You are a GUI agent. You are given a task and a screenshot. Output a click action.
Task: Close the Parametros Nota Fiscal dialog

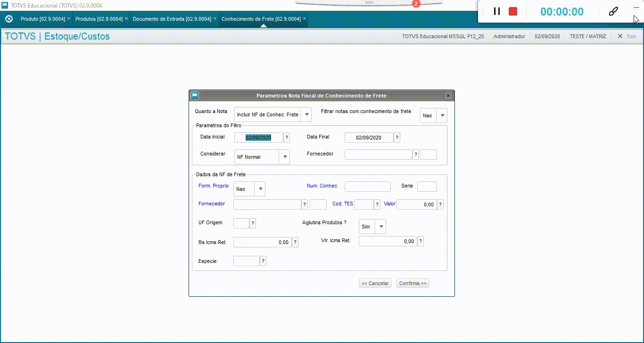pos(448,96)
